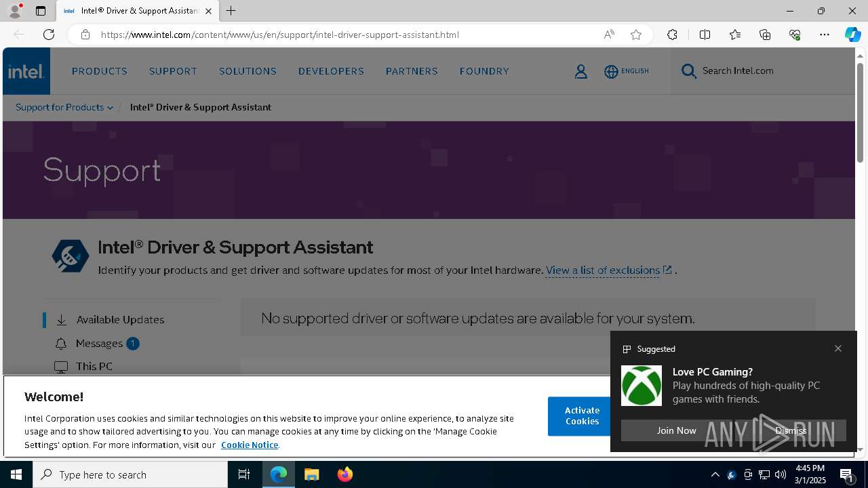The image size is (868, 488).
Task: Open Task View on the taskbar
Action: tap(244, 474)
